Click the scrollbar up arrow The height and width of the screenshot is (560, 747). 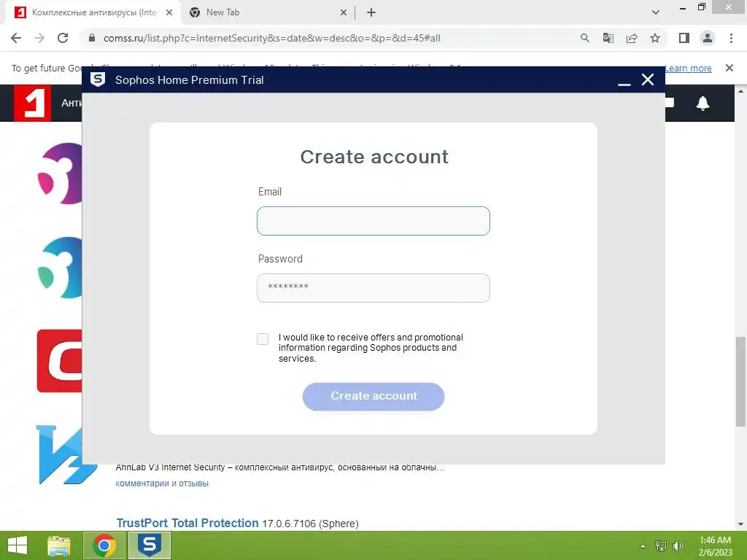pos(740,90)
